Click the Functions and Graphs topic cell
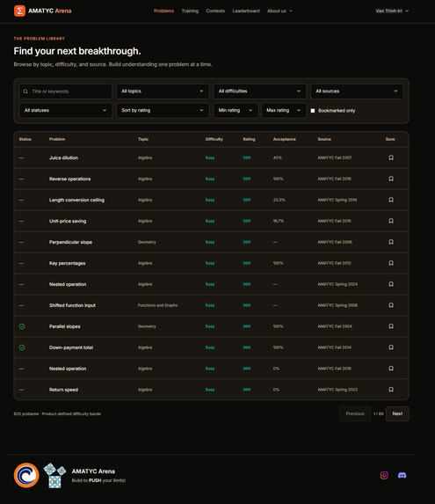The height and width of the screenshot is (504, 435). pyautogui.click(x=157, y=305)
